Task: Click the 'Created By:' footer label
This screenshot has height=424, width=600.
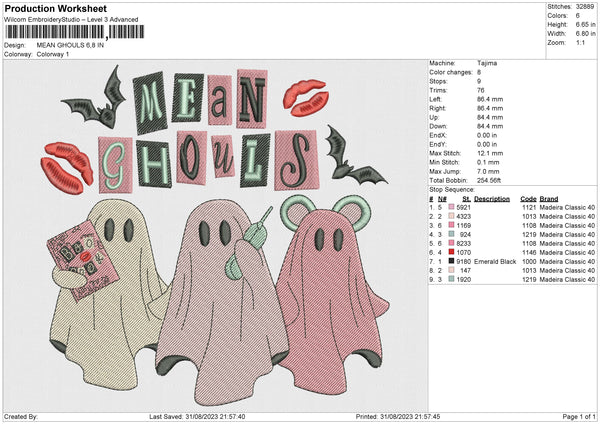Action: (x=21, y=417)
